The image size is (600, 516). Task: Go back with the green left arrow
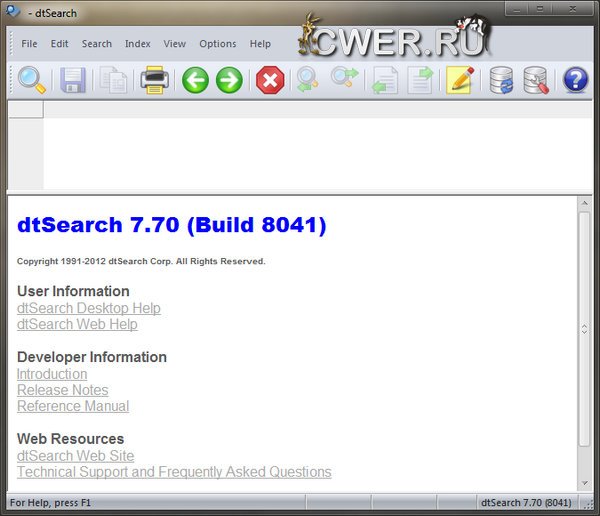coord(195,80)
